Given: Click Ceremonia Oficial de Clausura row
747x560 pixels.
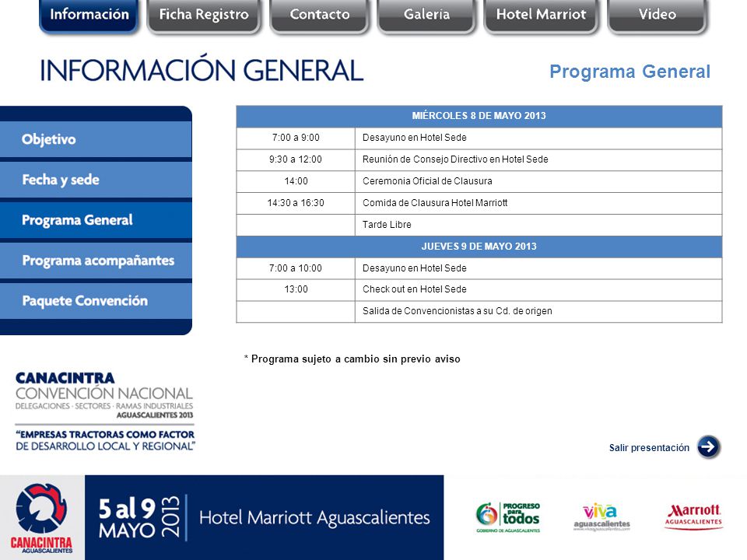Looking at the screenshot, I should tap(479, 181).
